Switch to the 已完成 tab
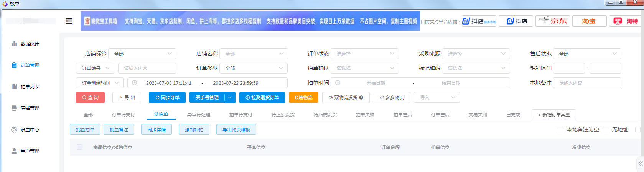 pyautogui.click(x=513, y=115)
